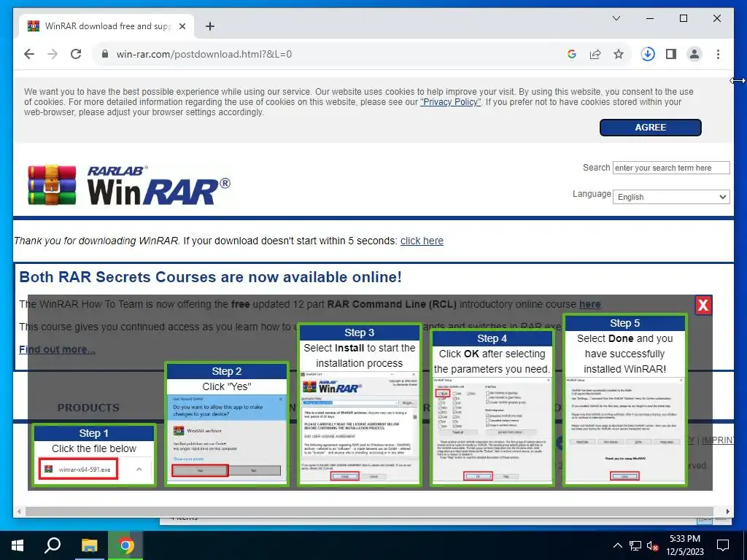Click the 'click here' download link
This screenshot has width=747, height=560.
(422, 241)
